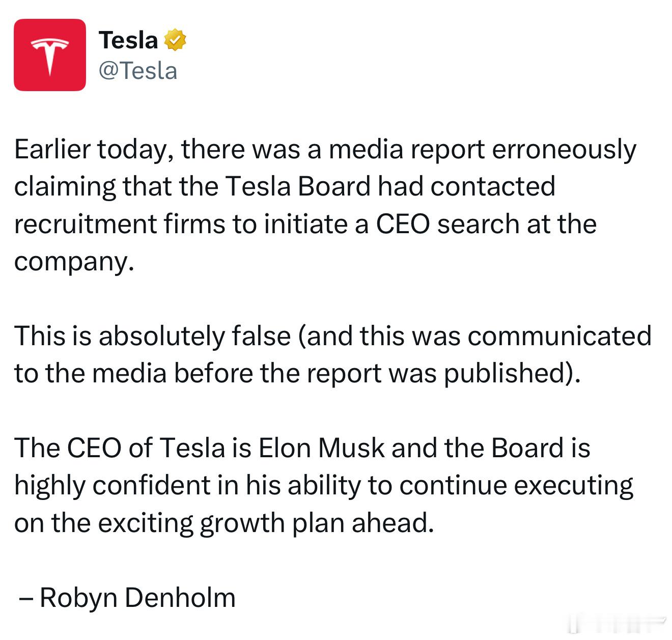Click the phrase 'CEO search' in post

(x=448, y=224)
